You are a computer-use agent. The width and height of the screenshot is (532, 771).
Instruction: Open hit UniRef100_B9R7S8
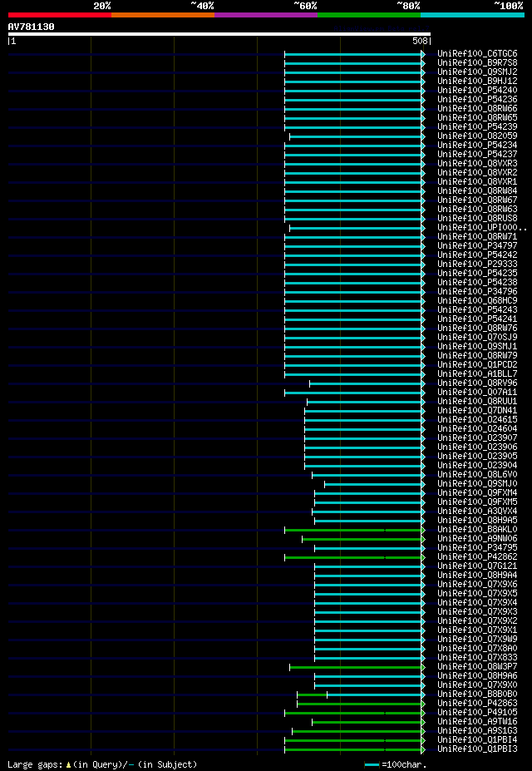point(477,63)
